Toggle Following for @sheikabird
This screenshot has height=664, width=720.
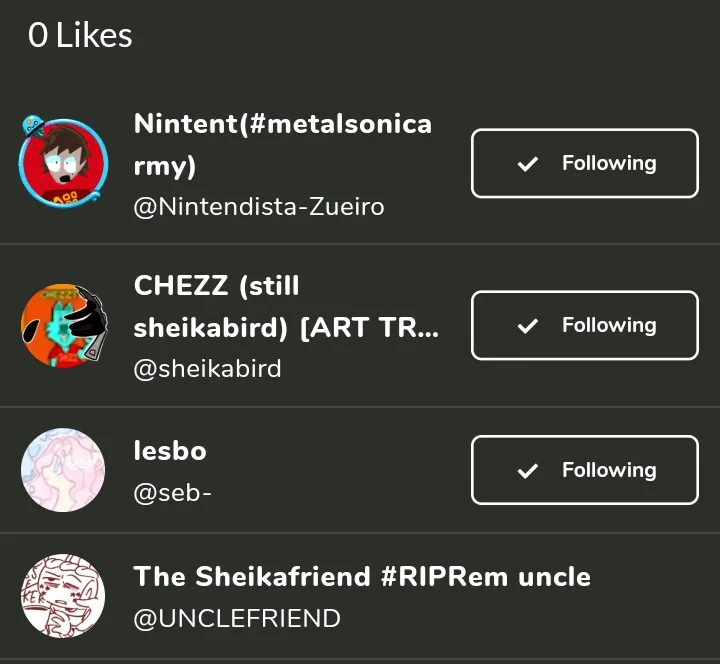coord(584,325)
